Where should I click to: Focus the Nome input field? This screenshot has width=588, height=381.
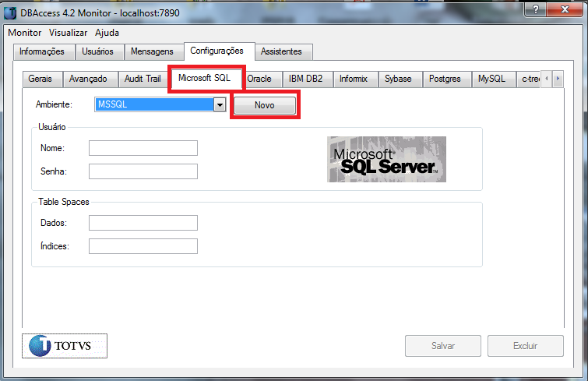coord(143,148)
